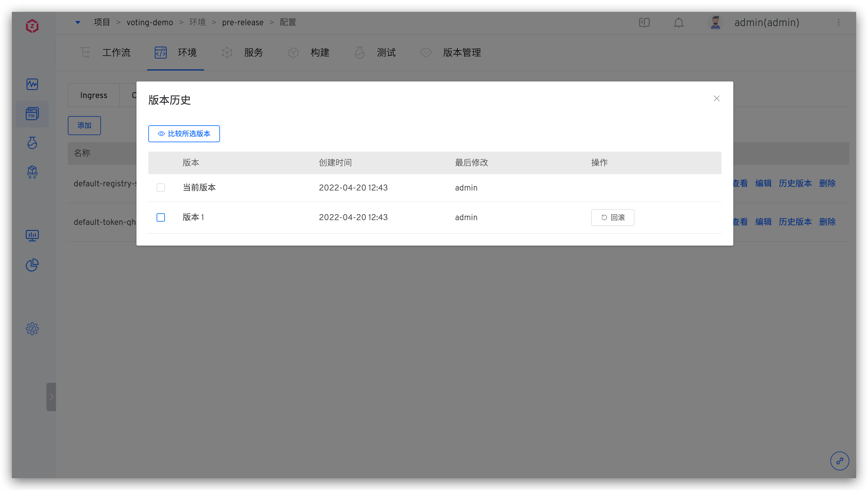Image resolution: width=868 pixels, height=490 pixels.
Task: Click the notification bell icon
Action: pyautogui.click(x=679, y=23)
